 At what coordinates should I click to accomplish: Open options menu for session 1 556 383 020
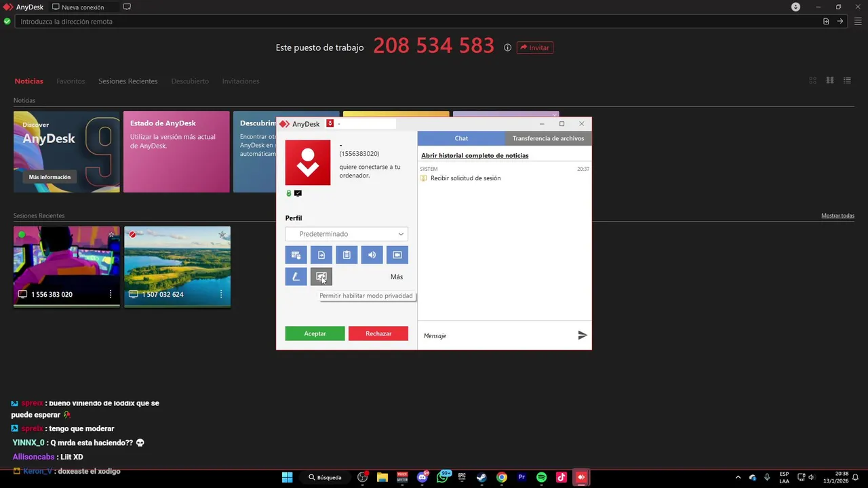pyautogui.click(x=111, y=295)
